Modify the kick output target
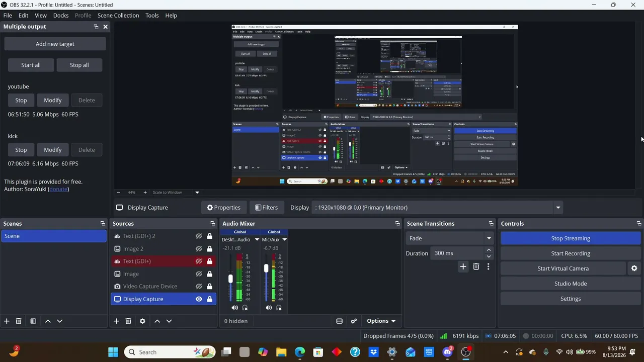The width and height of the screenshot is (644, 362). point(53,150)
